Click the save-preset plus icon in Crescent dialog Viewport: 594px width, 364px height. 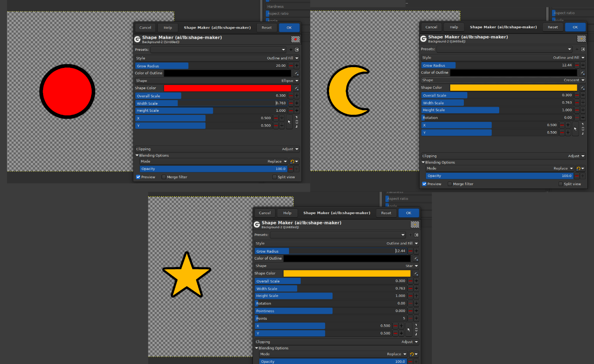[x=577, y=49]
